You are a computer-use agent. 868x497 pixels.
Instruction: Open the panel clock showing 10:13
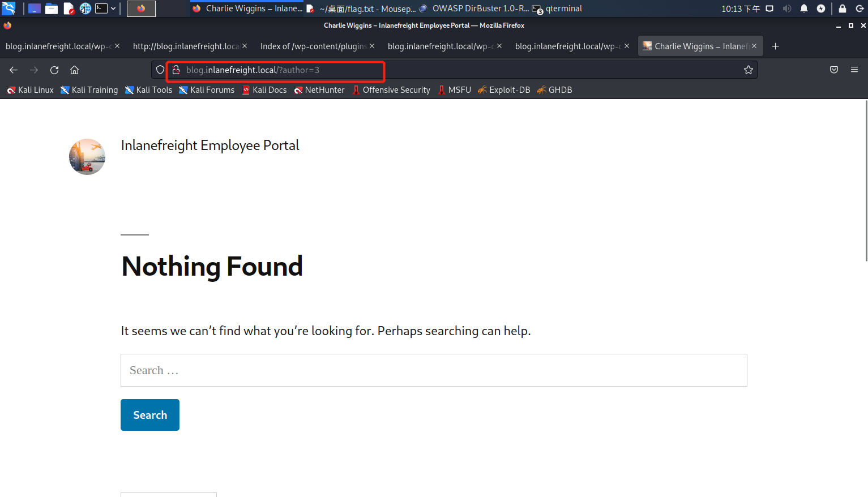(741, 8)
